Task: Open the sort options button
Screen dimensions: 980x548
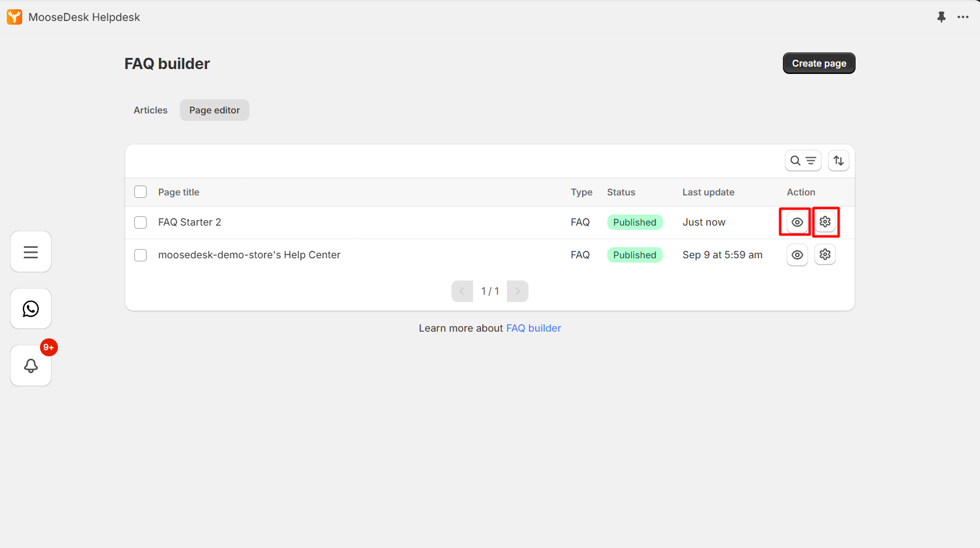Action: 838,161
